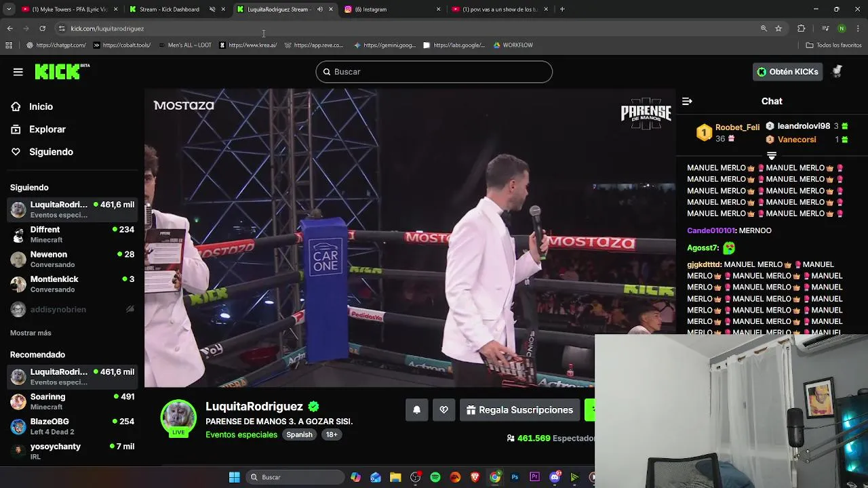Open the shop icon beside Obtén KICKs

pos(837,71)
